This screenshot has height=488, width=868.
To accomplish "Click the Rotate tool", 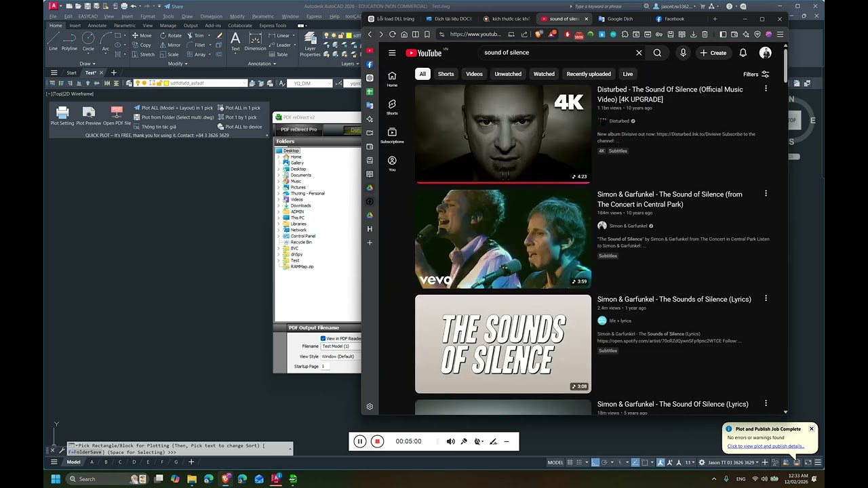I will [x=170, y=35].
